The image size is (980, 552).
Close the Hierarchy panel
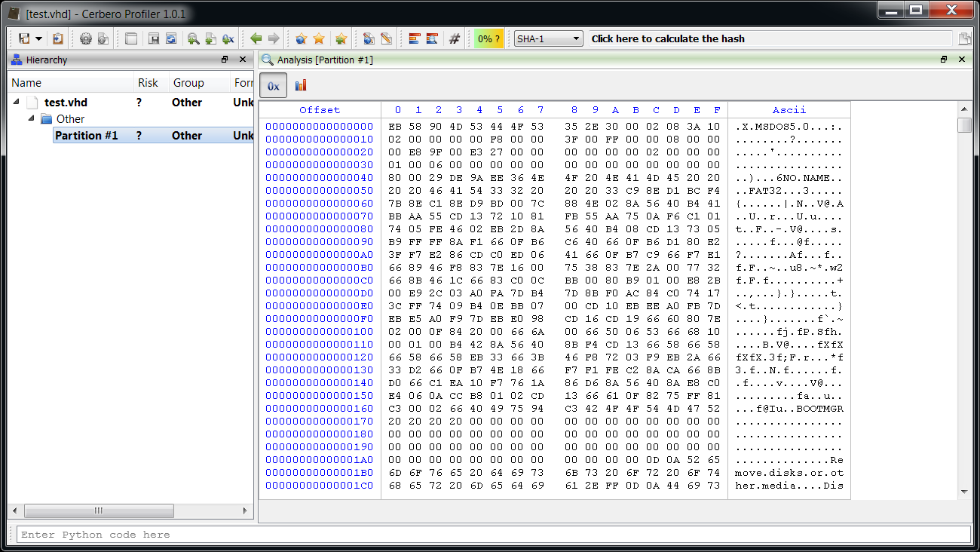(242, 60)
